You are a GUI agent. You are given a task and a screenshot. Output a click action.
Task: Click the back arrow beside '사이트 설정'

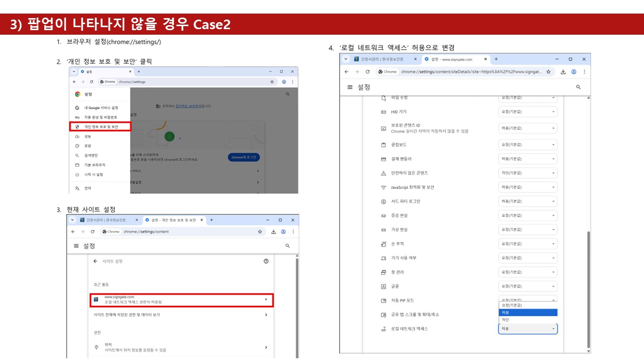coord(96,261)
